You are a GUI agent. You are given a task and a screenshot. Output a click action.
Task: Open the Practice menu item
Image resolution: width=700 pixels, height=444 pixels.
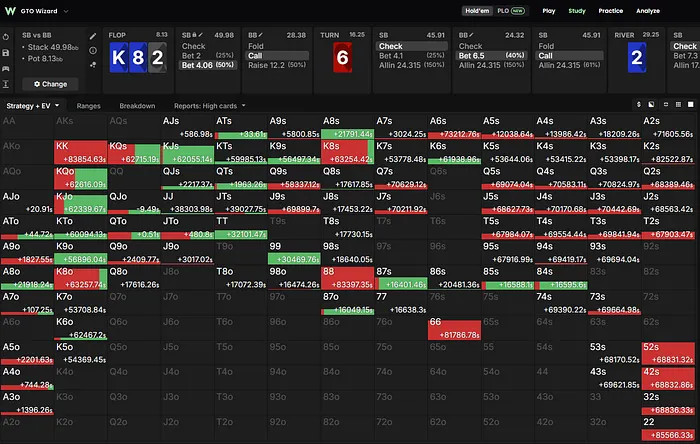[610, 11]
